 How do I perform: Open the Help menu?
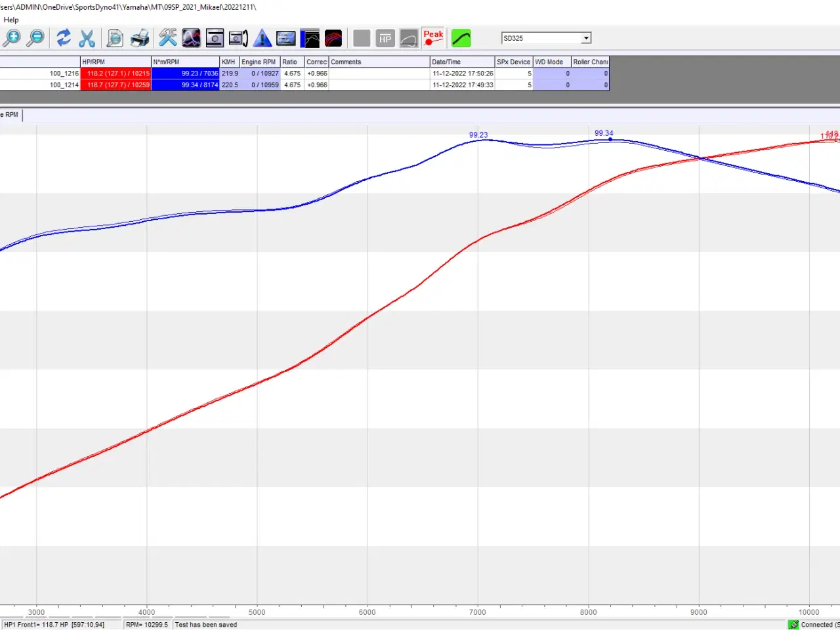point(11,20)
